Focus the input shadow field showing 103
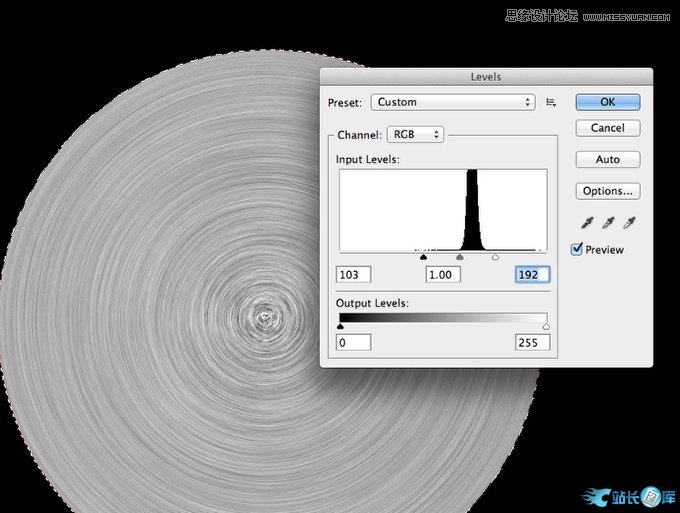Screen dimensions: 680x513 (355, 275)
